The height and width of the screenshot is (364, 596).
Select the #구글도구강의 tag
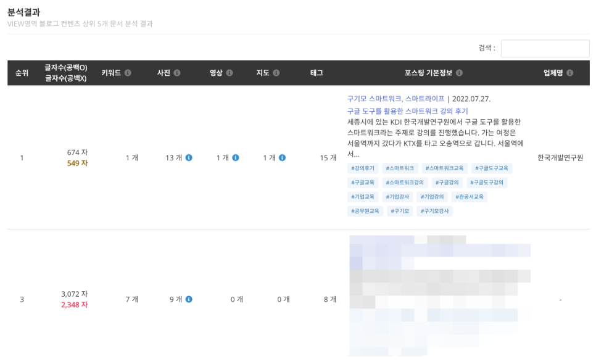click(487, 183)
